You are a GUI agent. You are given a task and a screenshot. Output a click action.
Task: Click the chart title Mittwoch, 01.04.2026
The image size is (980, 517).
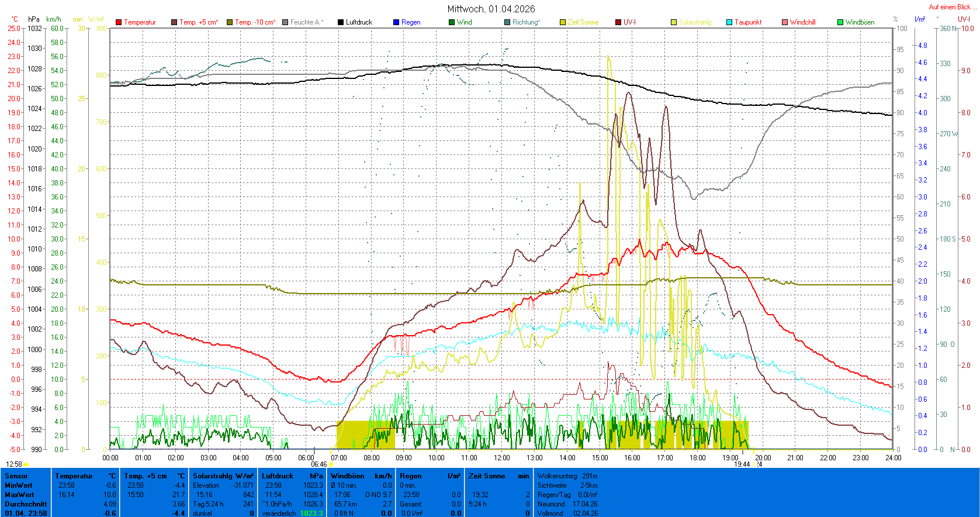tap(491, 9)
